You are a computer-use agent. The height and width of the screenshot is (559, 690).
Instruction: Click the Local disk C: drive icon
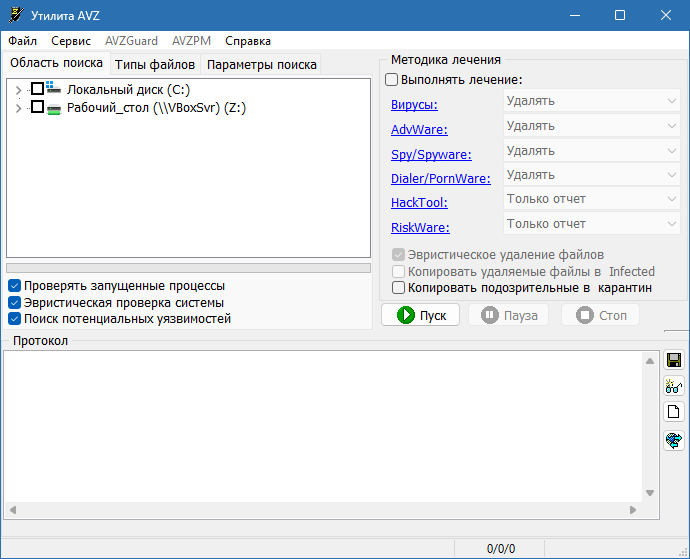[x=53, y=88]
